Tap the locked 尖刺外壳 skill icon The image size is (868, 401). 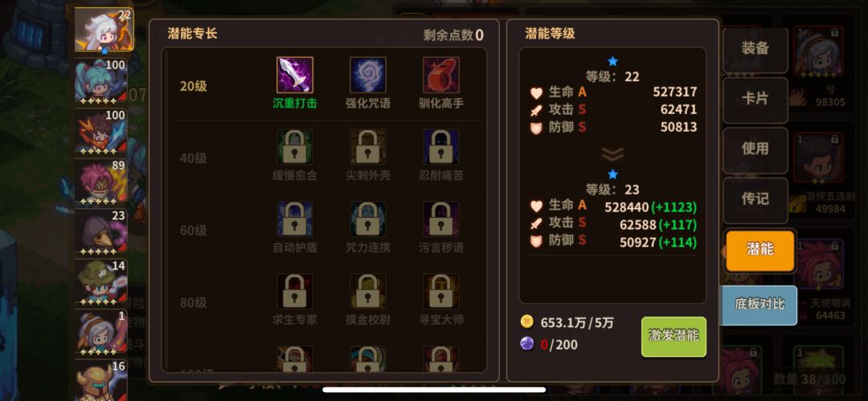pos(367,147)
